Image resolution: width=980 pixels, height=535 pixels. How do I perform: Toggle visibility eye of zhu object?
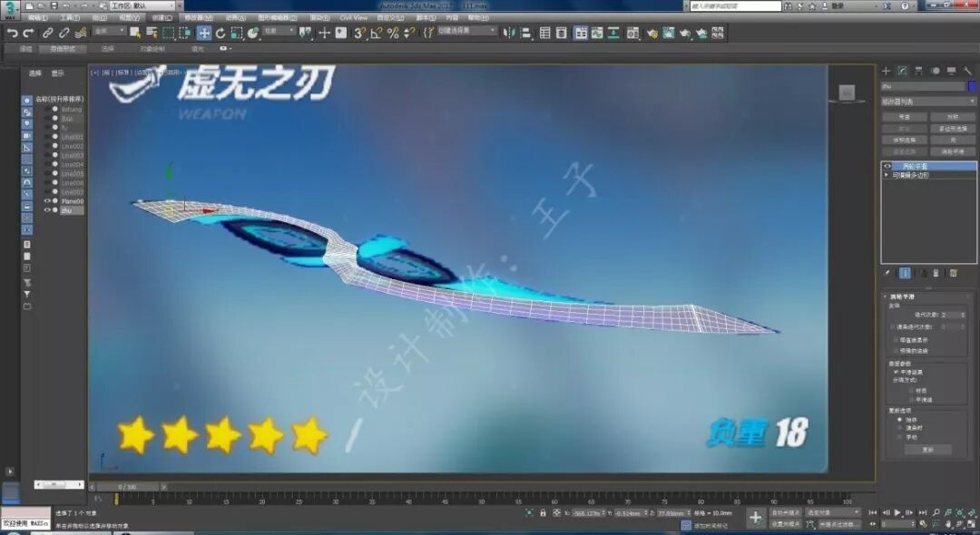click(47, 210)
